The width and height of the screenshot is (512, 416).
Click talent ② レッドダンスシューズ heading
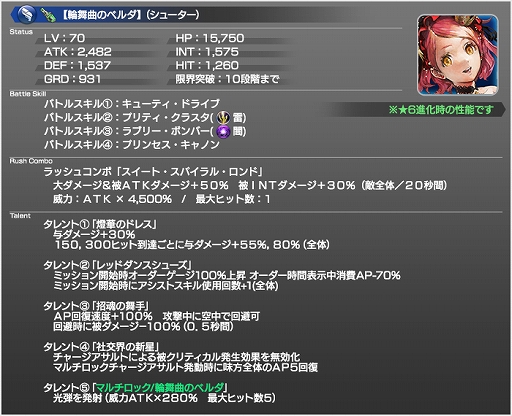click(117, 265)
